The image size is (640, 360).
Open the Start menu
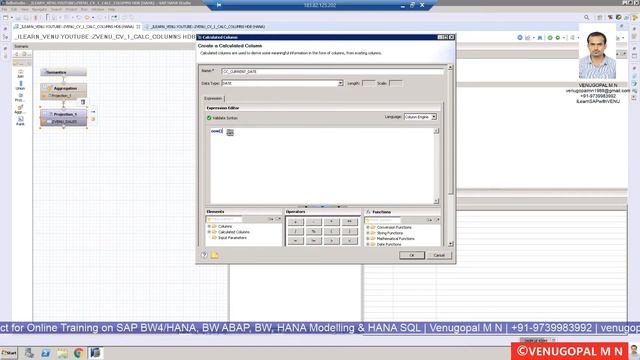(x=9, y=353)
